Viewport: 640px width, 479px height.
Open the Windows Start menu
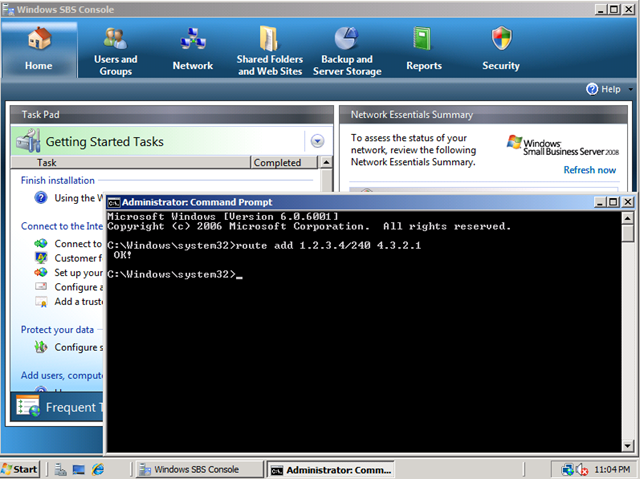coord(19,469)
